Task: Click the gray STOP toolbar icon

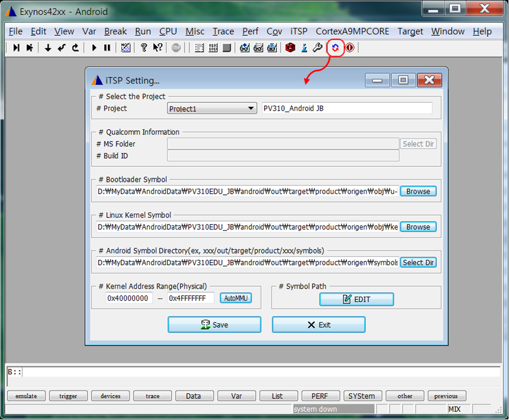Action: tap(176, 48)
